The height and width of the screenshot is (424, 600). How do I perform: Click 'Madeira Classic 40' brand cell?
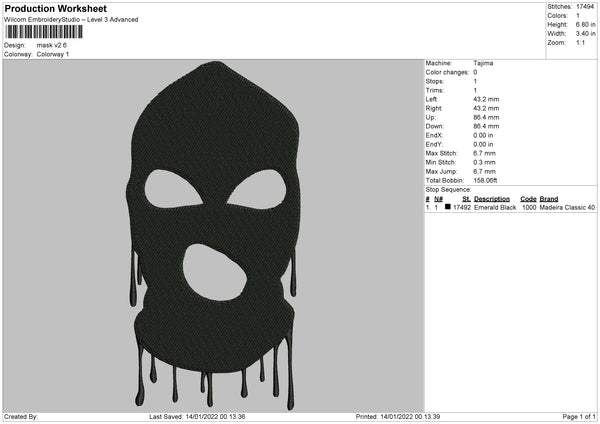[567, 207]
